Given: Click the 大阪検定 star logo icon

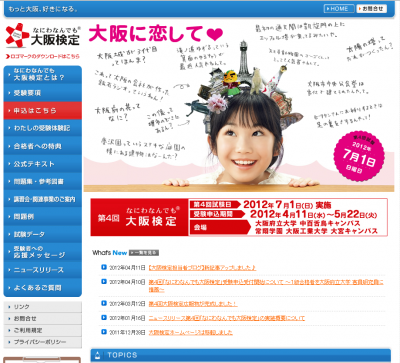Looking at the screenshot, I should click(x=17, y=35).
